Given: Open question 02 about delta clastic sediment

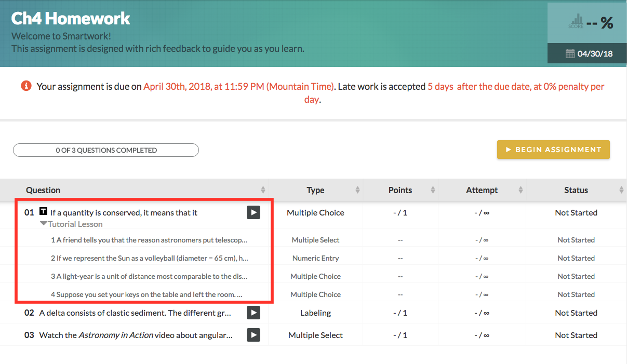Looking at the screenshot, I should (x=136, y=313).
